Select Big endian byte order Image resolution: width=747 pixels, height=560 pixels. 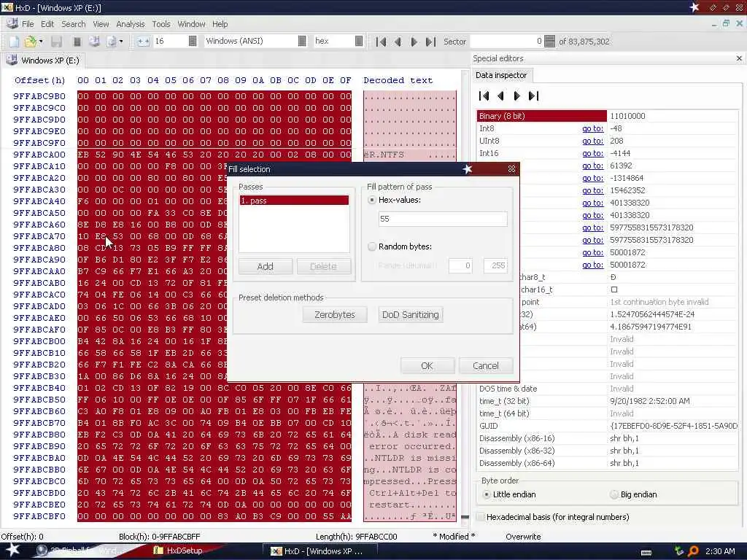(x=614, y=495)
